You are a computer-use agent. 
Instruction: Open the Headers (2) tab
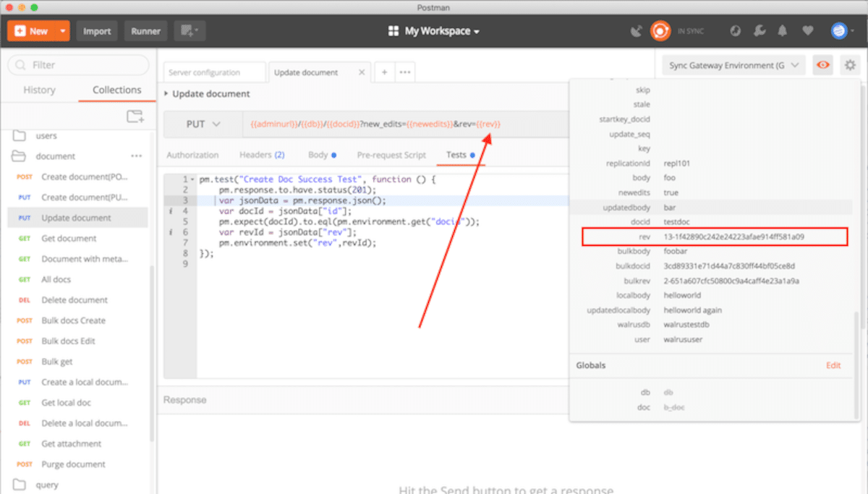click(262, 155)
